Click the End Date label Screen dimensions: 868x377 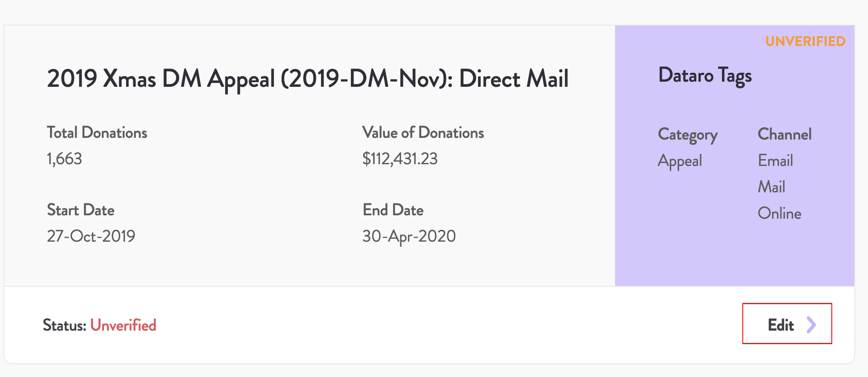pos(393,210)
